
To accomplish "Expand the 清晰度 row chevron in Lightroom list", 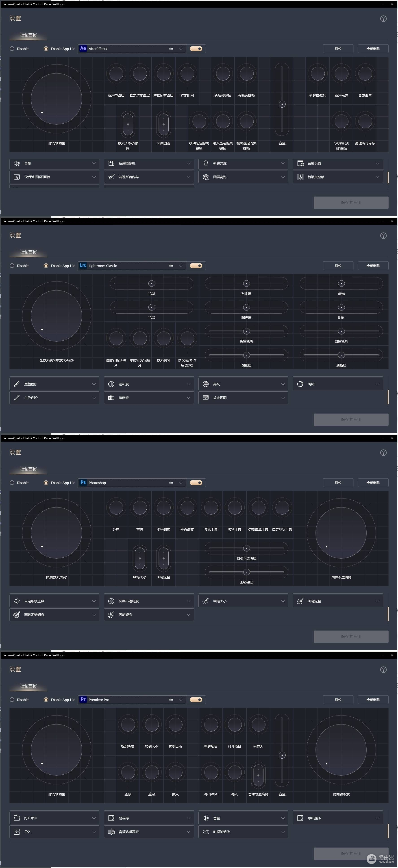I will (x=188, y=398).
